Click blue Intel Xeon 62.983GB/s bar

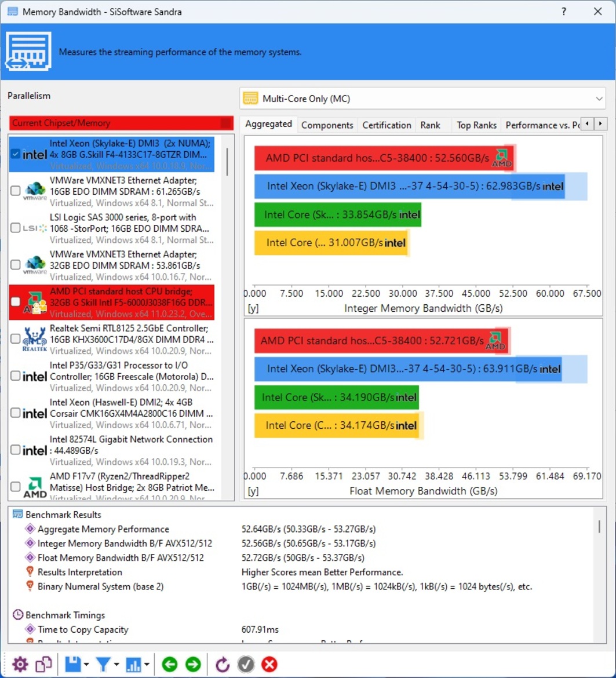tap(409, 187)
